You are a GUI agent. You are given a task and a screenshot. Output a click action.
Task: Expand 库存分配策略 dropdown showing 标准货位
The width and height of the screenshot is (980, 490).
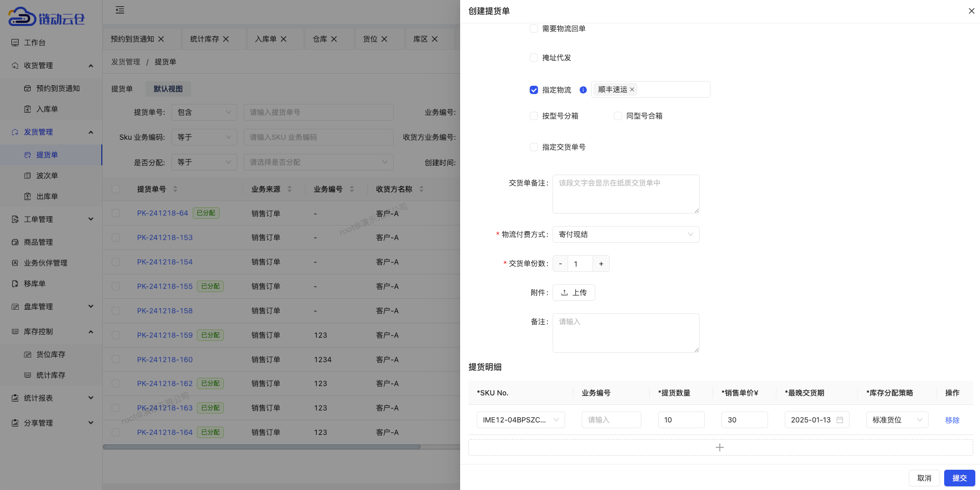click(896, 420)
